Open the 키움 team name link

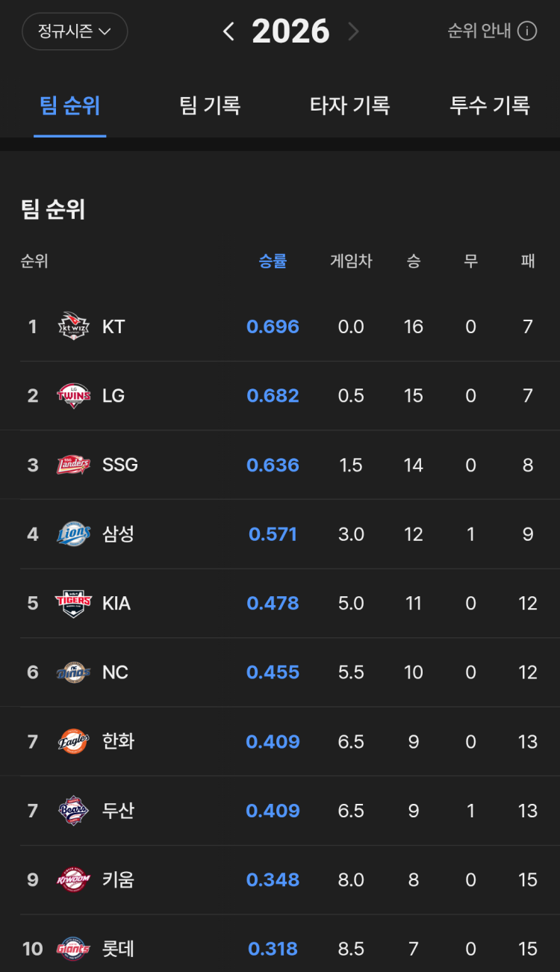[118, 880]
